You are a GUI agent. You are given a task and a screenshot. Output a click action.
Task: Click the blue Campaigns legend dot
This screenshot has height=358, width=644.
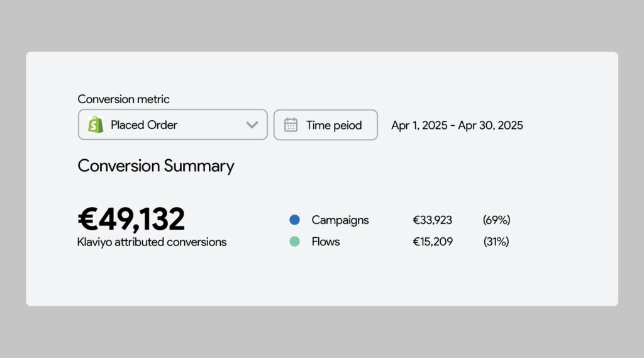tap(294, 220)
